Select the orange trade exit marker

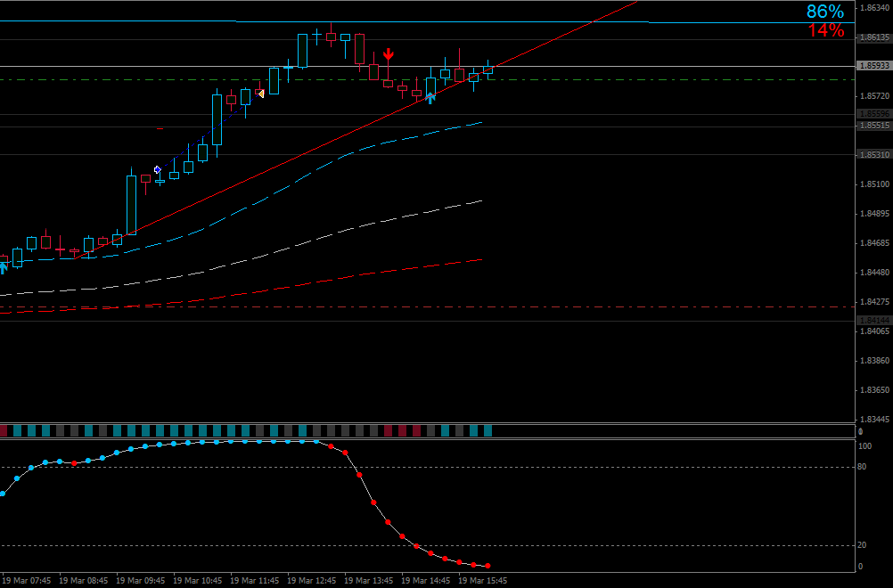click(260, 94)
